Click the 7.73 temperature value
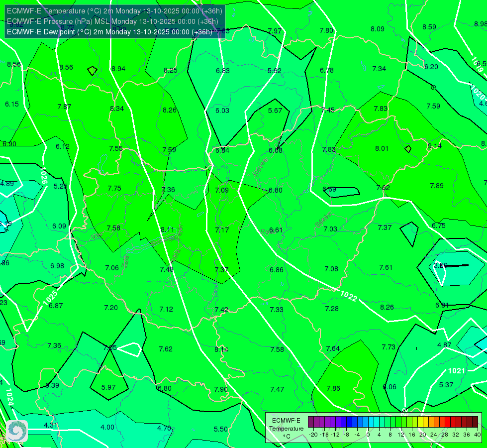487x448 pixels. 389,347
